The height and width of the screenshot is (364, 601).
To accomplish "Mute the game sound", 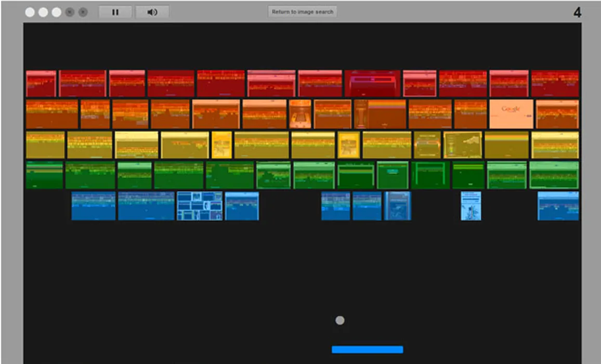I will (152, 12).
